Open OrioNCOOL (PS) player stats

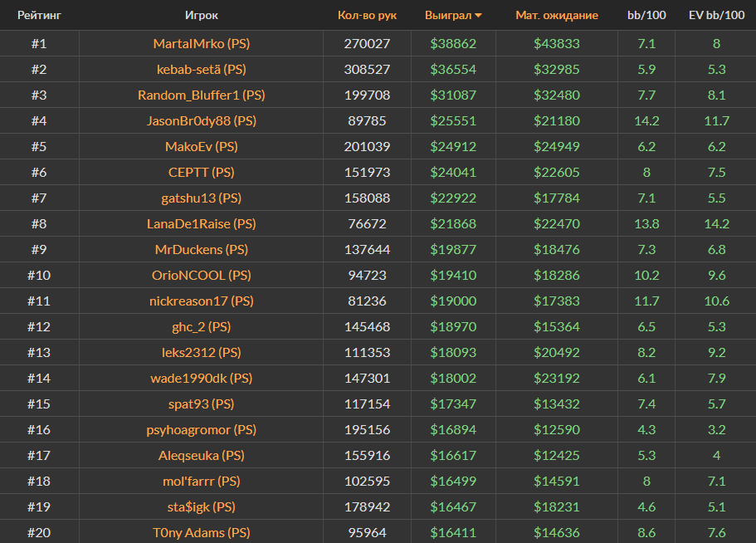(x=202, y=275)
